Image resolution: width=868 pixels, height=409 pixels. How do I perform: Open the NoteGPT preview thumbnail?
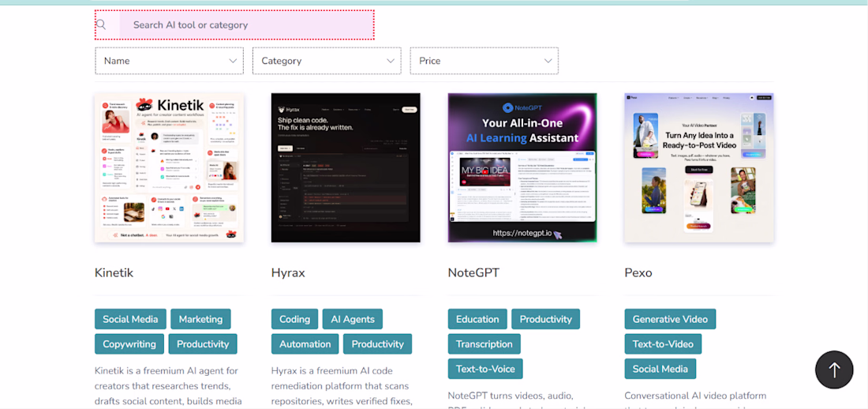click(x=522, y=168)
